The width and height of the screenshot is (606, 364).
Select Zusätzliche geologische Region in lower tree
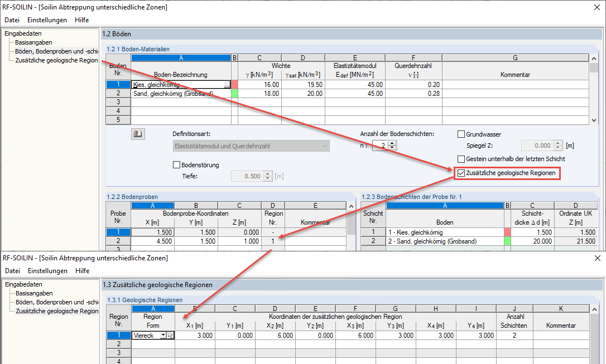click(57, 311)
